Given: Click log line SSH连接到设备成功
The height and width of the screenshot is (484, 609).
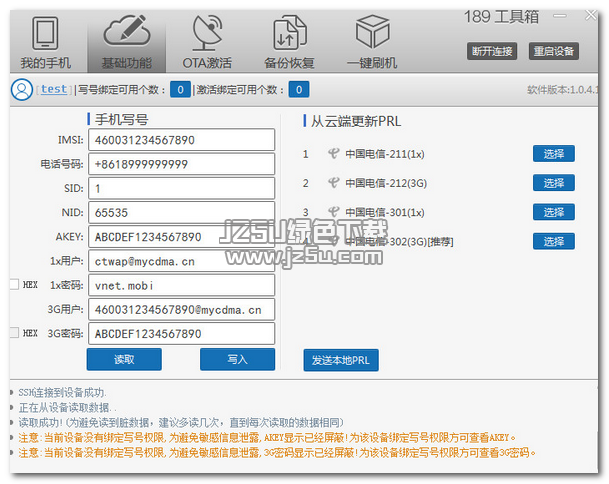Looking at the screenshot, I should (x=62, y=393).
